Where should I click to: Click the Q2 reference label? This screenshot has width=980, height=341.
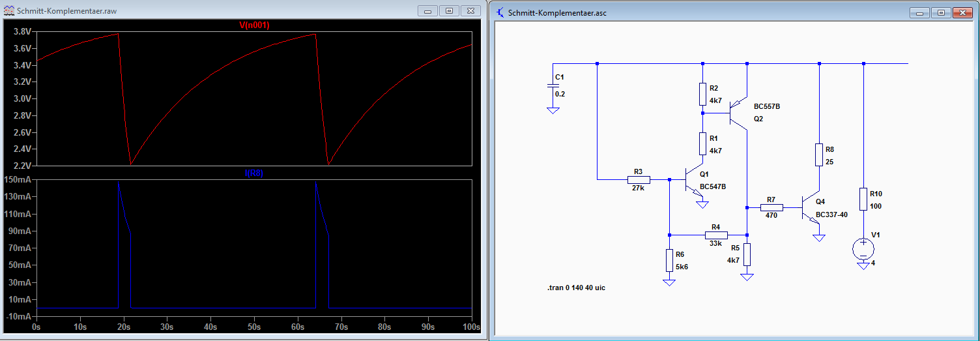758,119
